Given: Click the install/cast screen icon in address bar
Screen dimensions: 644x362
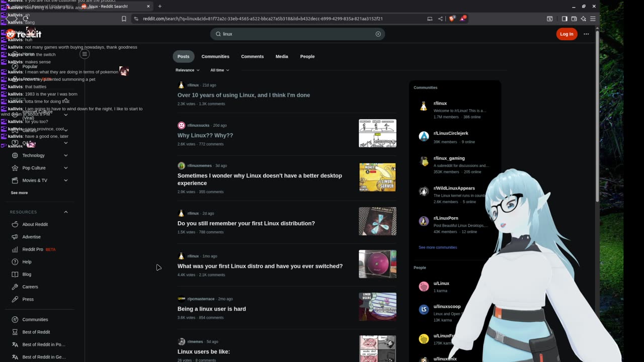Looking at the screenshot, I should (430, 19).
